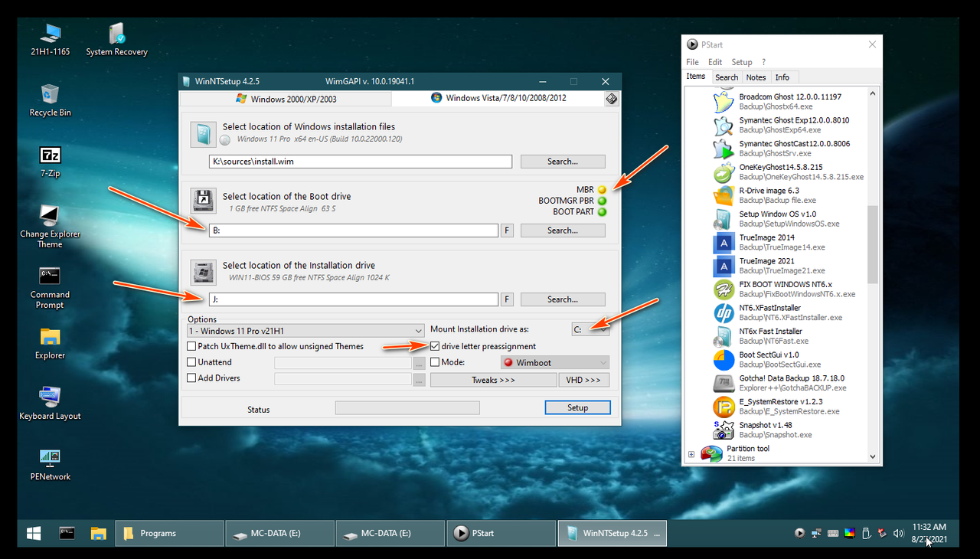The height and width of the screenshot is (559, 980).
Task: Switch to the Info tab in PStart
Action: tap(782, 77)
